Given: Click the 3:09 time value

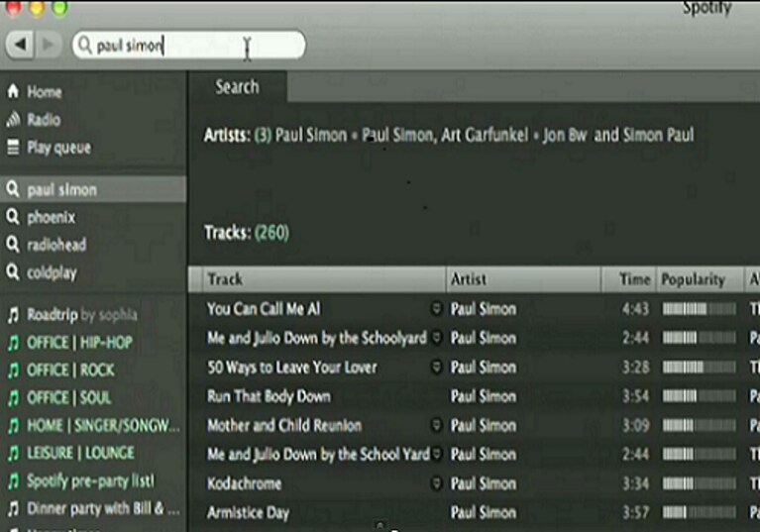Looking at the screenshot, I should [635, 425].
